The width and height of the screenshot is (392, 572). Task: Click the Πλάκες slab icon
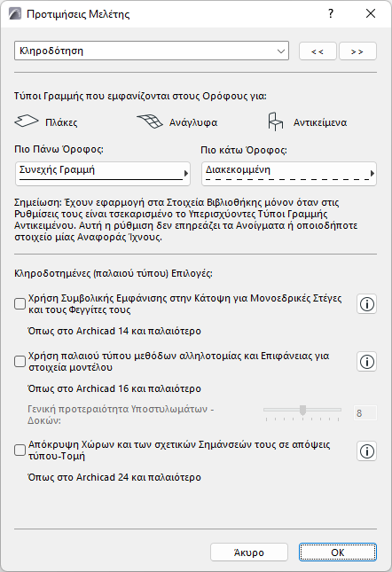pos(27,121)
